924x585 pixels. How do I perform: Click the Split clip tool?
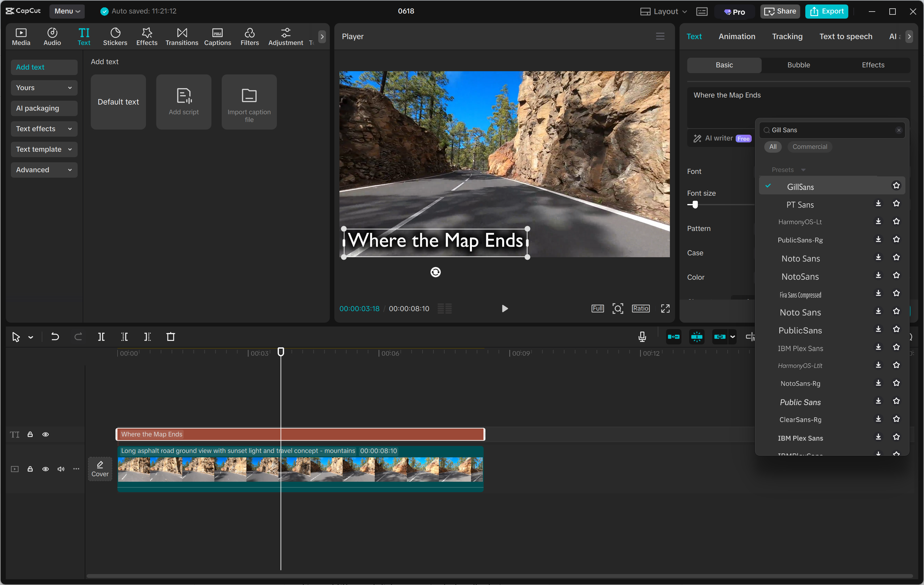coord(101,337)
